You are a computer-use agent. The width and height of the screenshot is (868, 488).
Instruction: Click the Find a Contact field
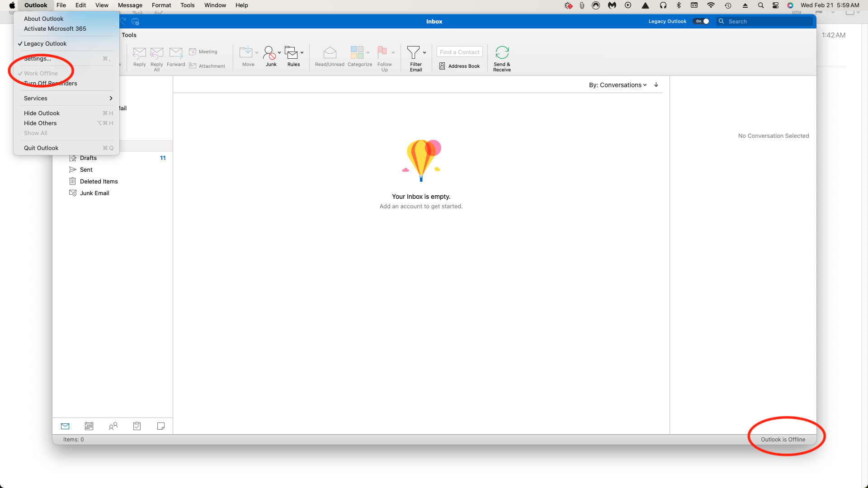point(460,52)
